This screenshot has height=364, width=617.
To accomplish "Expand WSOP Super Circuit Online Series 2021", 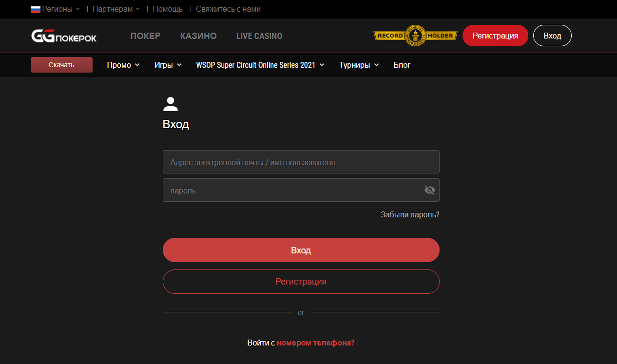I will tap(260, 65).
